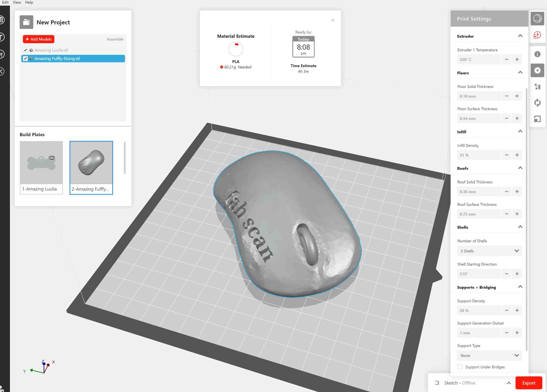Open the View menu
This screenshot has height=392, width=547.
(16, 2)
